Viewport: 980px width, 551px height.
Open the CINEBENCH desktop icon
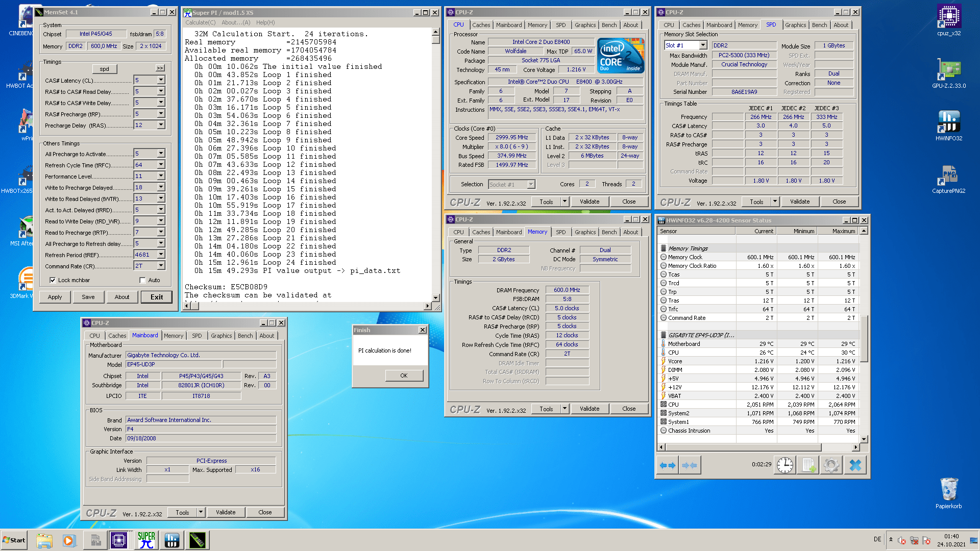(20, 20)
